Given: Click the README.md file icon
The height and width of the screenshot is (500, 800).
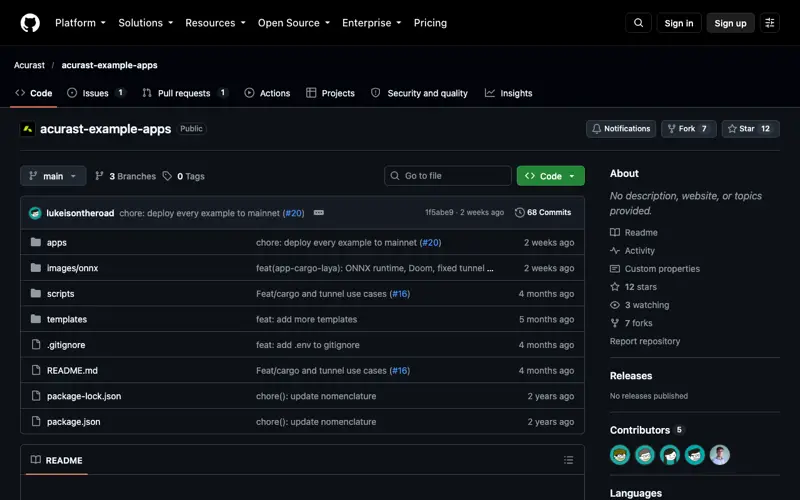Looking at the screenshot, I should pos(36,370).
